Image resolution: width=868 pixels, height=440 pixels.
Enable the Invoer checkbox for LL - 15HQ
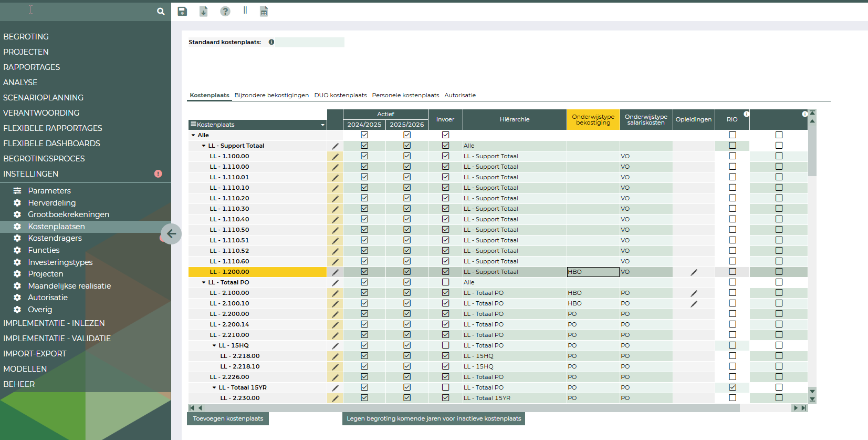click(x=445, y=345)
